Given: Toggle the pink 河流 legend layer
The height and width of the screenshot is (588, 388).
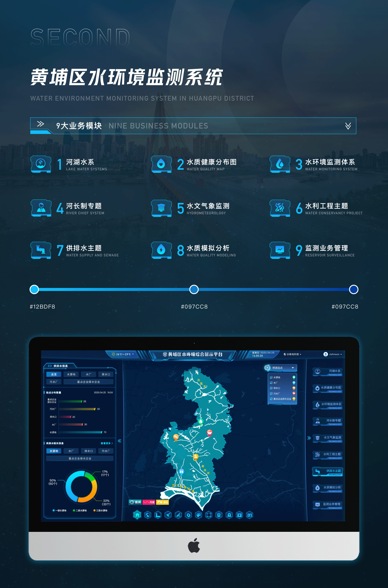Looking at the screenshot, I should tap(149, 502).
